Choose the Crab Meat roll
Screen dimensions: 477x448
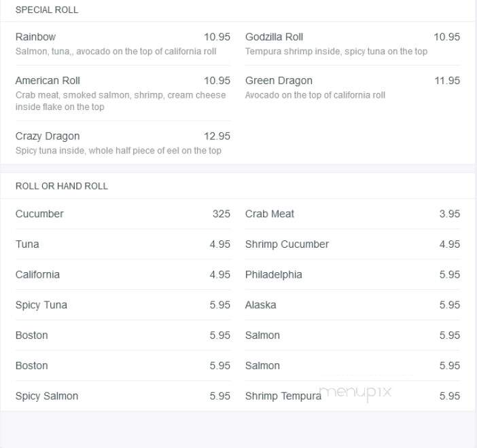(353, 214)
